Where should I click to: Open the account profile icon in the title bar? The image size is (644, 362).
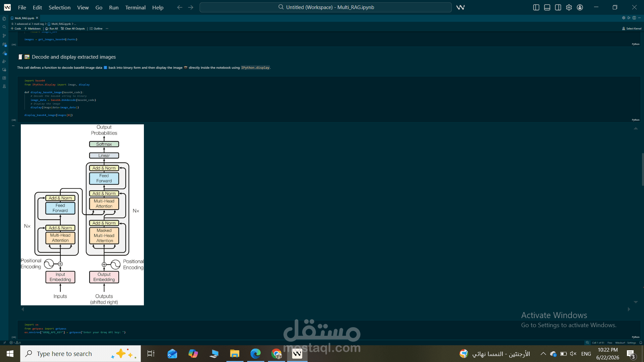(x=580, y=7)
